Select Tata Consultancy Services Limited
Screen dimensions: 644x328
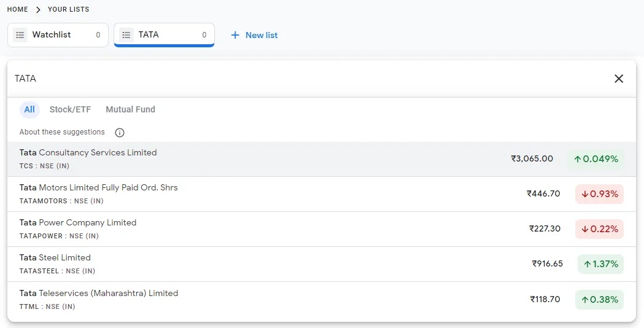322,160
